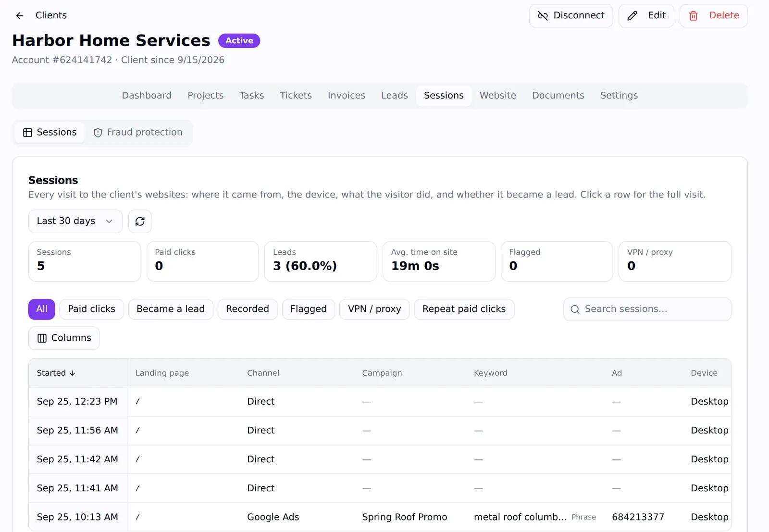769x532 pixels.
Task: Click the metal roof columb... keyword
Action: pos(521,517)
